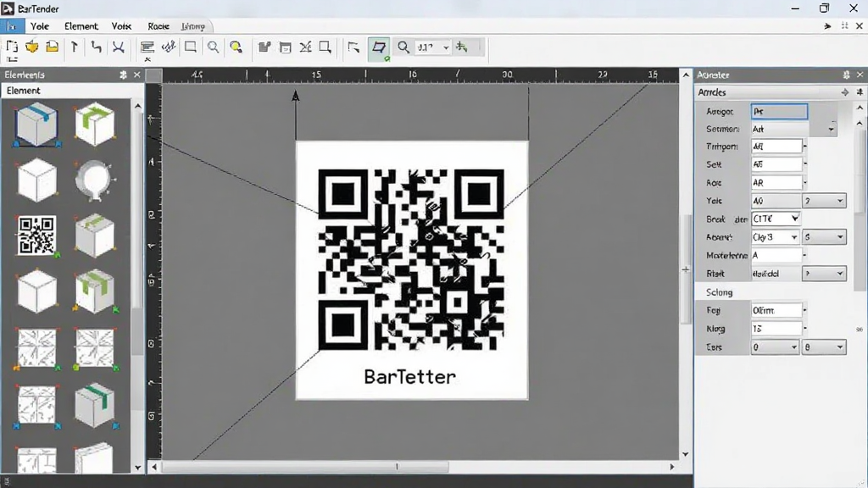Open the second dropdown on the Yale row
The width and height of the screenshot is (868, 488).
coord(824,201)
